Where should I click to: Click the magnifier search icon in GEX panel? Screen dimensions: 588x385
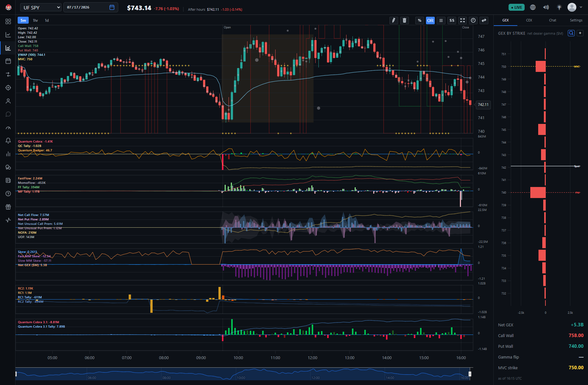(x=571, y=33)
